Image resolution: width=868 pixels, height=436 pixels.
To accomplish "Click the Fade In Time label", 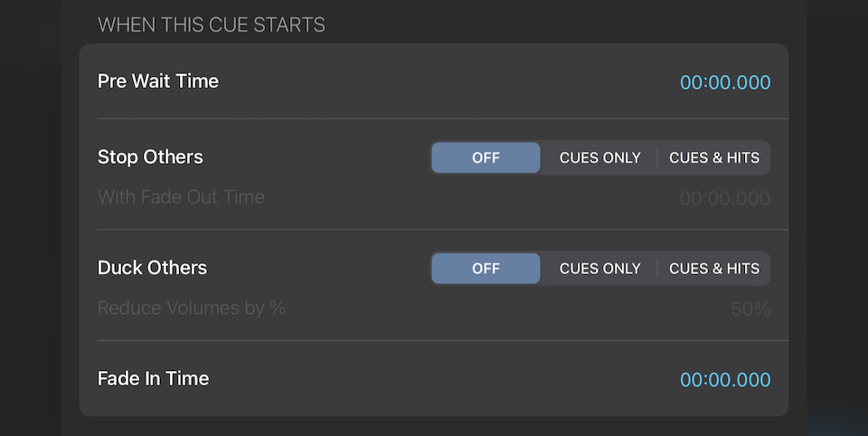I will pyautogui.click(x=153, y=378).
